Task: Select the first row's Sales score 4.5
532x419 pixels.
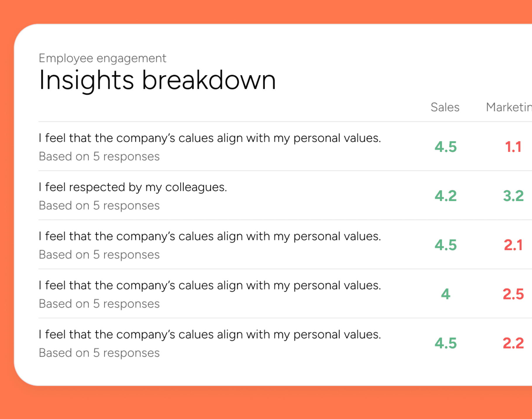Action: point(445,147)
